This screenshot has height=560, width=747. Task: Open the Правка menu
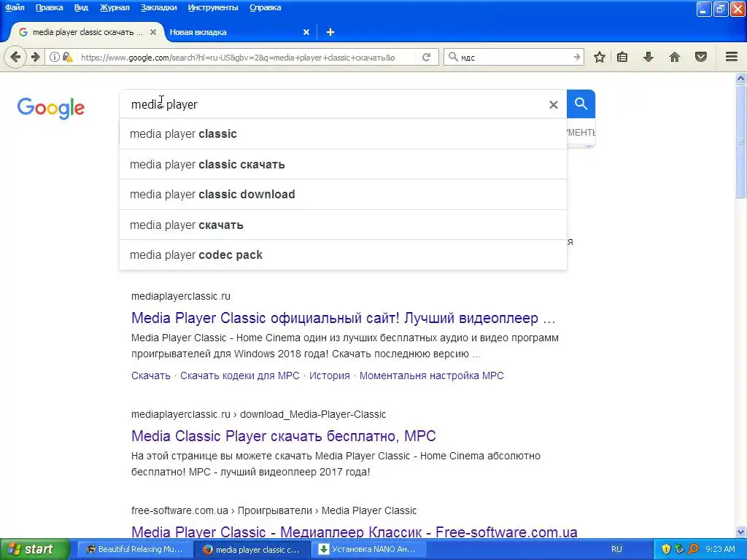coord(49,7)
